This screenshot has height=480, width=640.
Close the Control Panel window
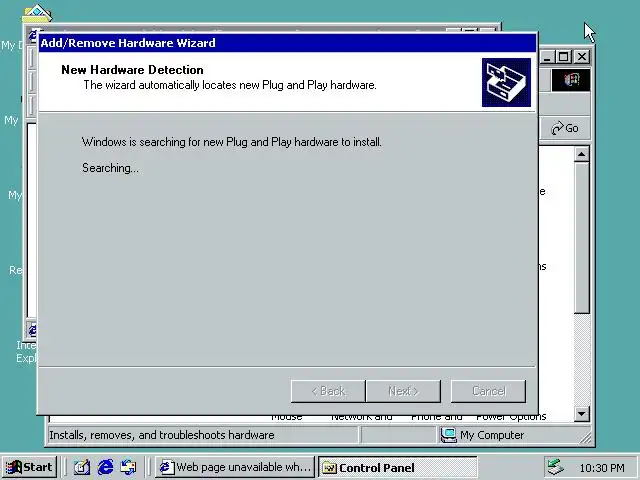582,57
